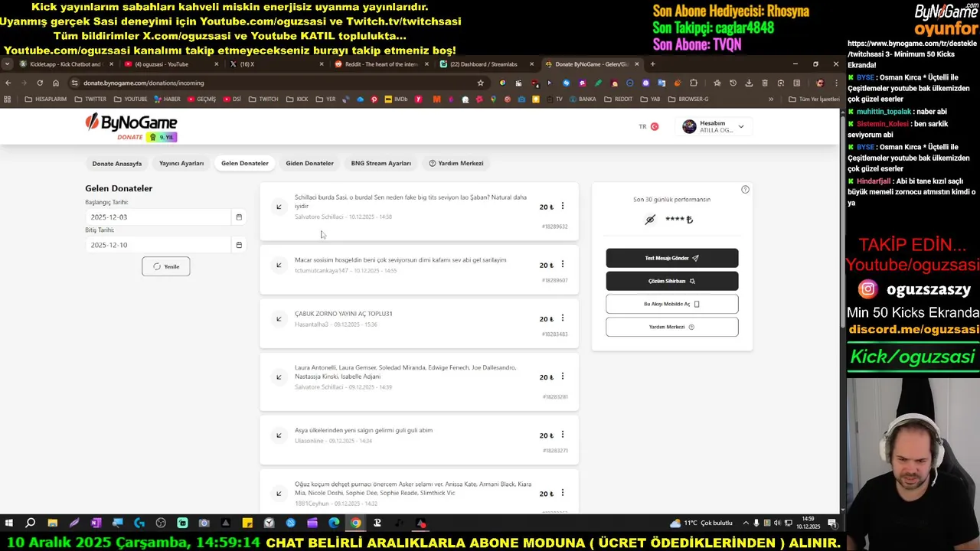The image size is (980, 551).
Task: Toggle visibility of 30-day performance amount
Action: [650, 220]
